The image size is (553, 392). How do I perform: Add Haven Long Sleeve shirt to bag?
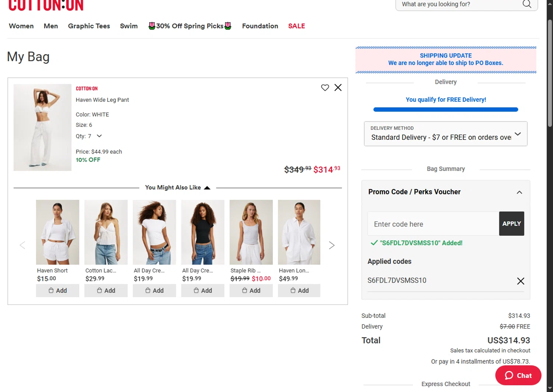tap(299, 291)
